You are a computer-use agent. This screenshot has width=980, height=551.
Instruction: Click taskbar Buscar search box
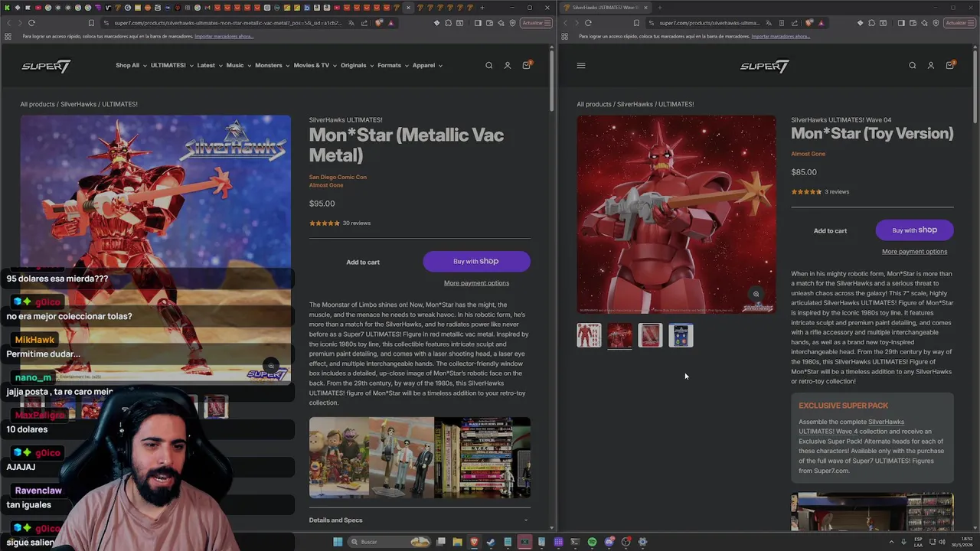point(389,542)
